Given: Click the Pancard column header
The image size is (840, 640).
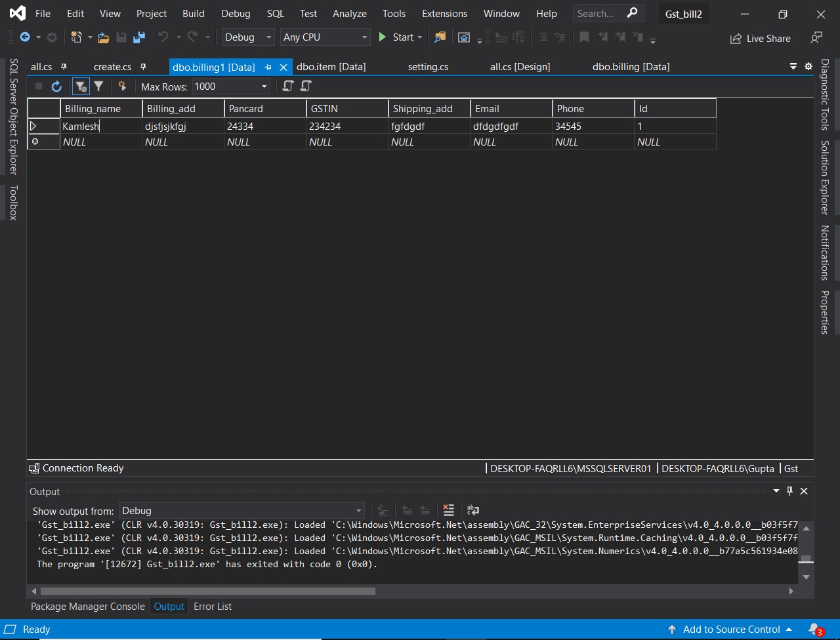Looking at the screenshot, I should [x=265, y=109].
